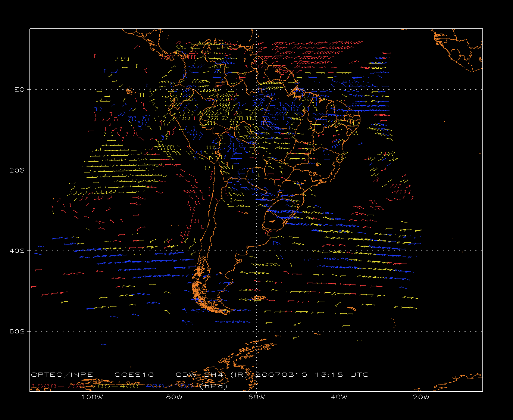The height and width of the screenshot is (420, 513).
Task: Click the (hPa) unit label
Action: pos(213,386)
